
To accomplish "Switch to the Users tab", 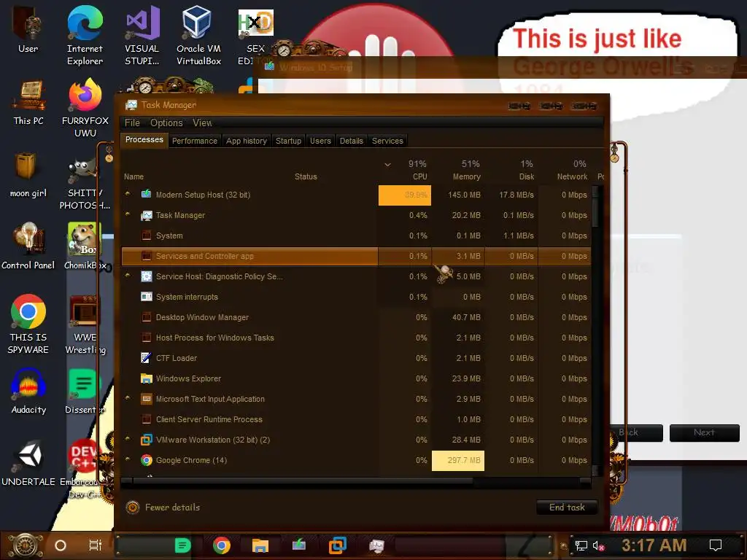I will 320,141.
